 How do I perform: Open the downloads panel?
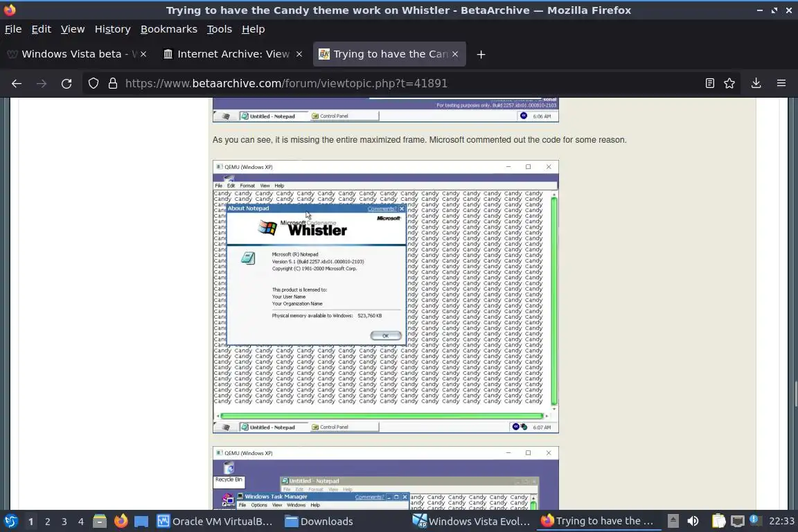click(x=756, y=84)
